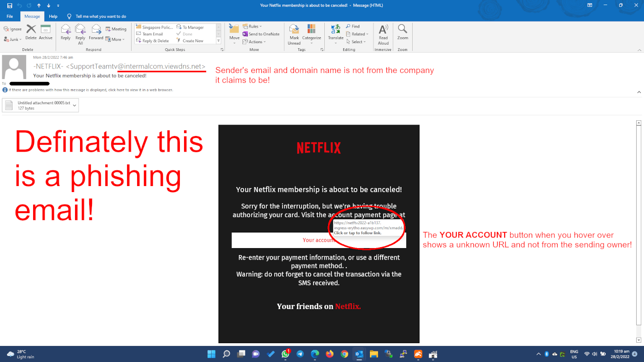The image size is (644, 362).
Task: Open the Help ribbon tab
Action: pos(53,17)
